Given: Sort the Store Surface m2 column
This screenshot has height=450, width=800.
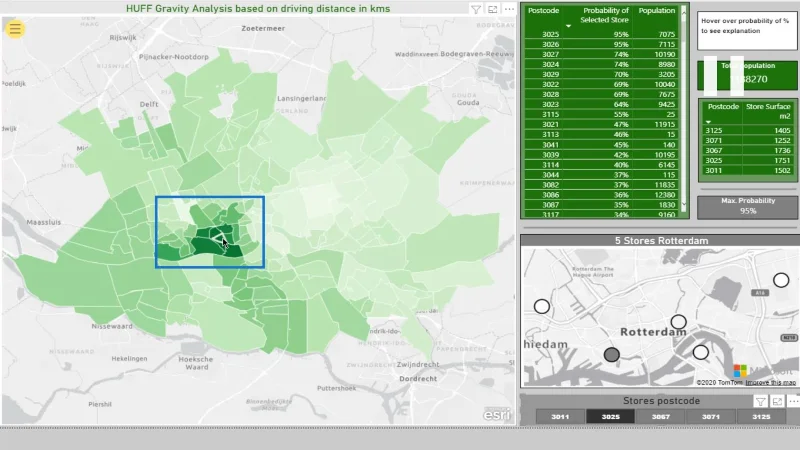Looking at the screenshot, I should click(768, 111).
